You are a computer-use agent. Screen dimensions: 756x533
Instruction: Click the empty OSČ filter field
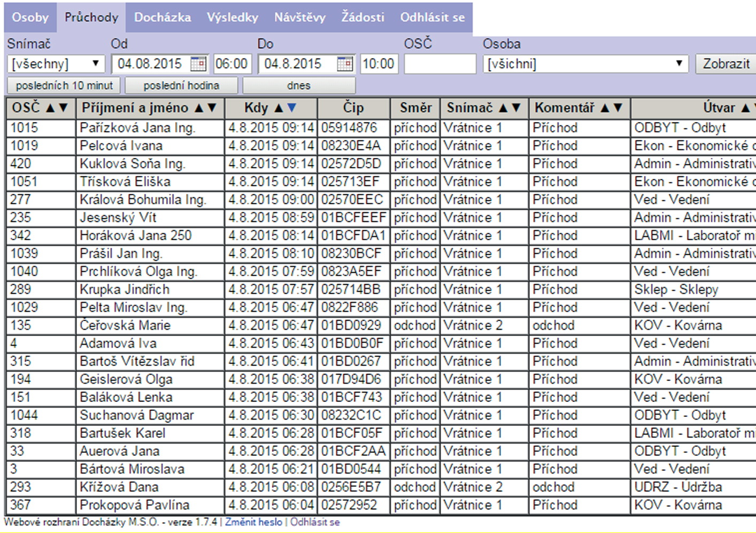point(440,64)
